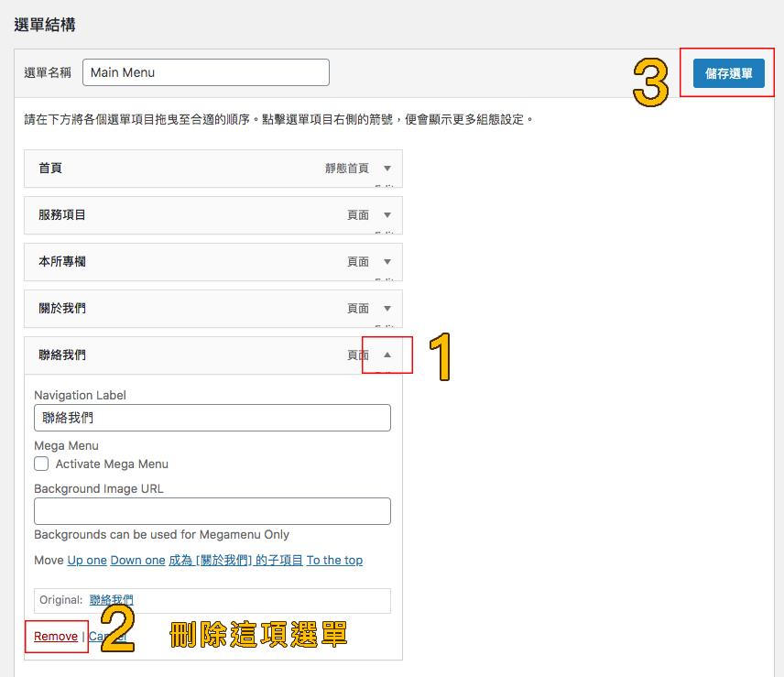Click the Remove link
This screenshot has height=677, width=784.
pyautogui.click(x=56, y=636)
